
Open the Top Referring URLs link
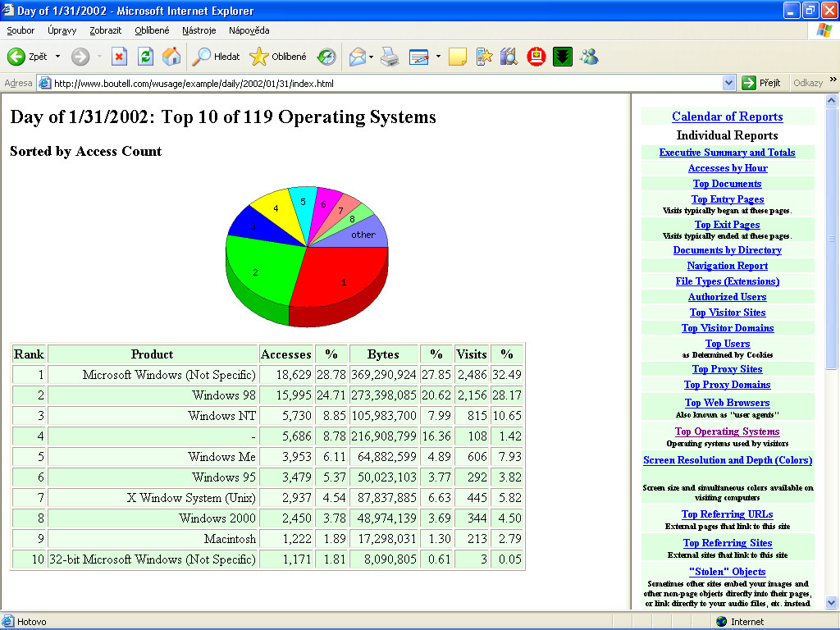pos(727,514)
